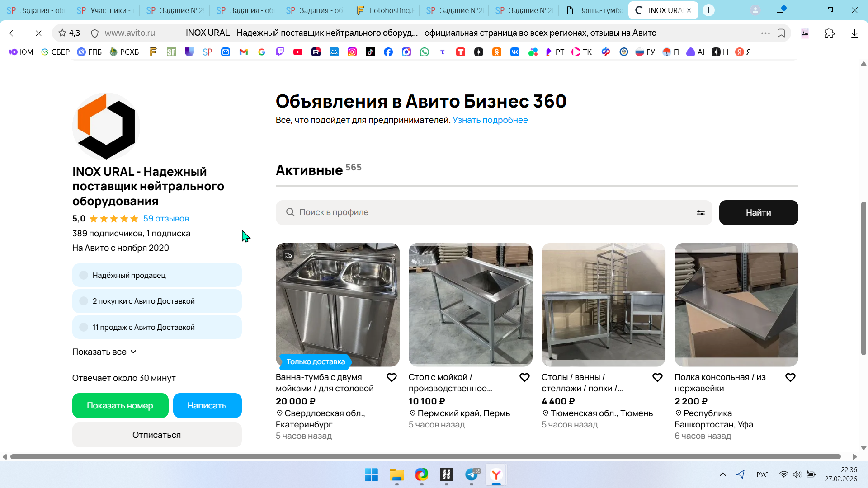Bookmark this page via bookmark icon
The height and width of the screenshot is (488, 868).
coord(781,33)
